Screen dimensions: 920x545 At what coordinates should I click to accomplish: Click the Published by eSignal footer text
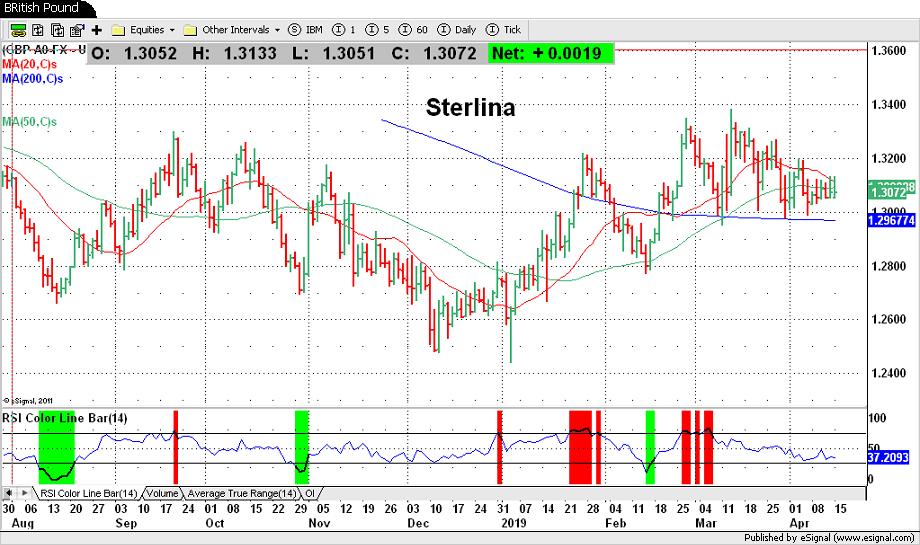pos(829,537)
